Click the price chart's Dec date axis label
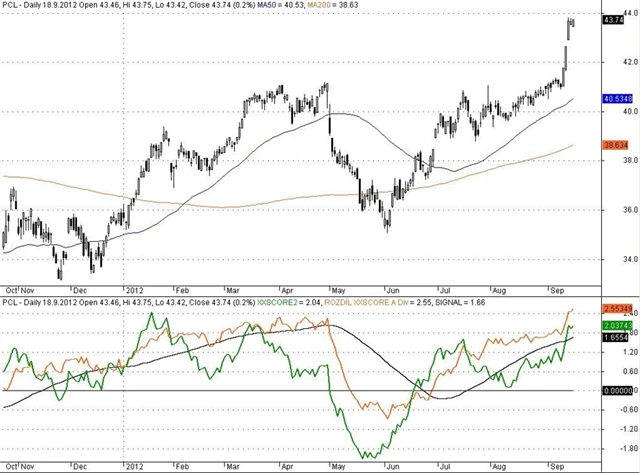640x473 pixels. tap(80, 291)
